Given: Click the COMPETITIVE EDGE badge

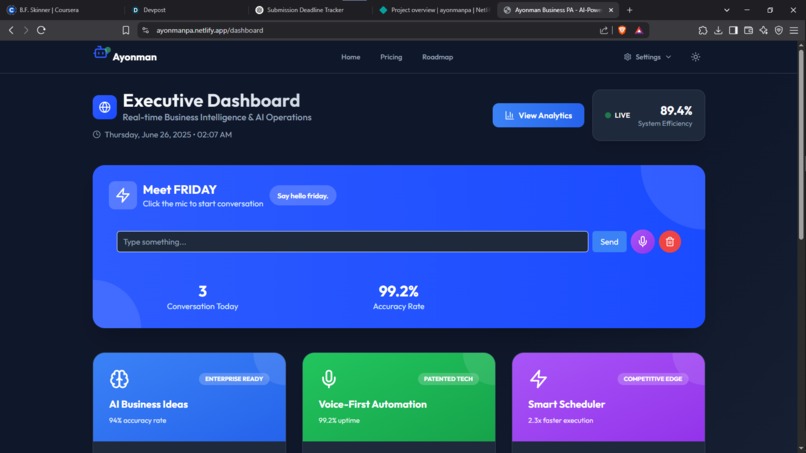Looking at the screenshot, I should 653,379.
